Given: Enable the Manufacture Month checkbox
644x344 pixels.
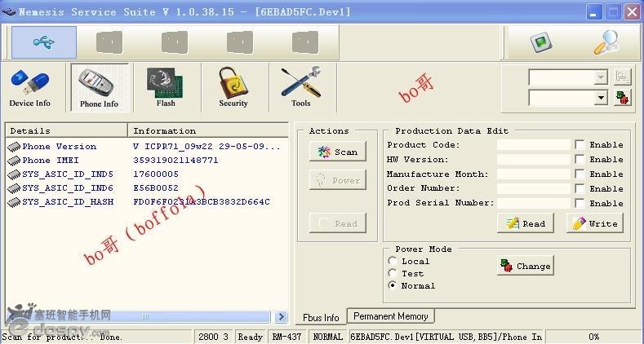Looking at the screenshot, I should click(580, 174).
